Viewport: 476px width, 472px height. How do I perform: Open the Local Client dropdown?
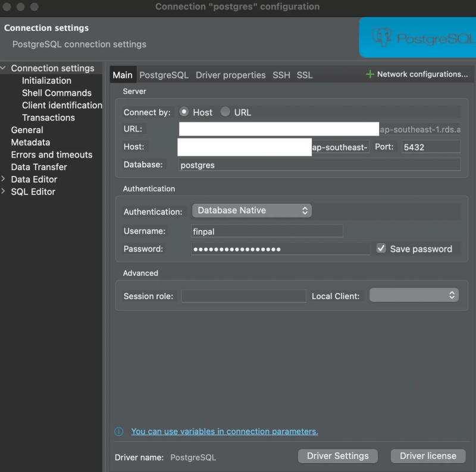coord(414,294)
